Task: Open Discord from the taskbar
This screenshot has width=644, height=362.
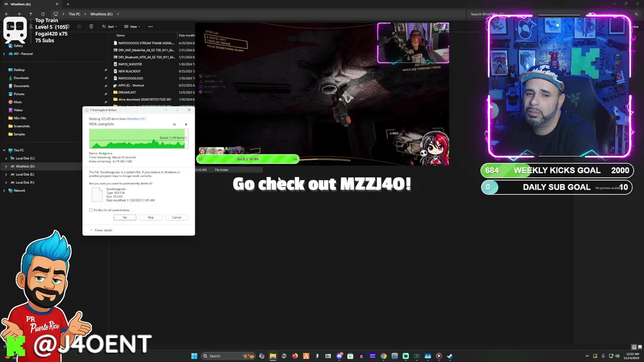Action: [339, 356]
